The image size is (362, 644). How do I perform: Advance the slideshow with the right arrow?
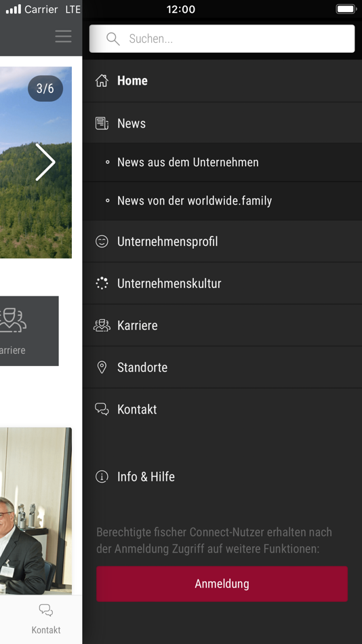click(45, 162)
